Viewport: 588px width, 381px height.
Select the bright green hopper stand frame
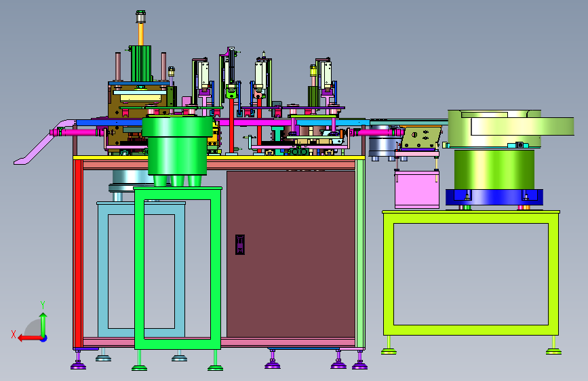178,268
